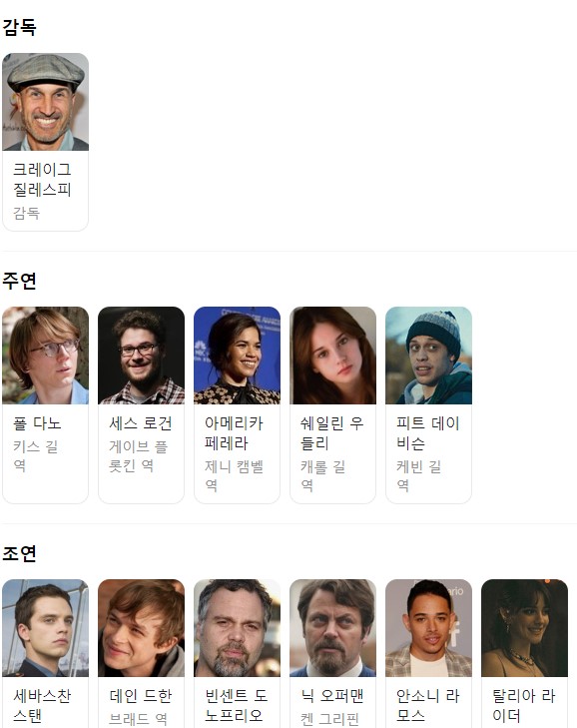This screenshot has height=728, width=577.
Task: Click the 닉 오퍼맨 name text
Action: pos(331,695)
